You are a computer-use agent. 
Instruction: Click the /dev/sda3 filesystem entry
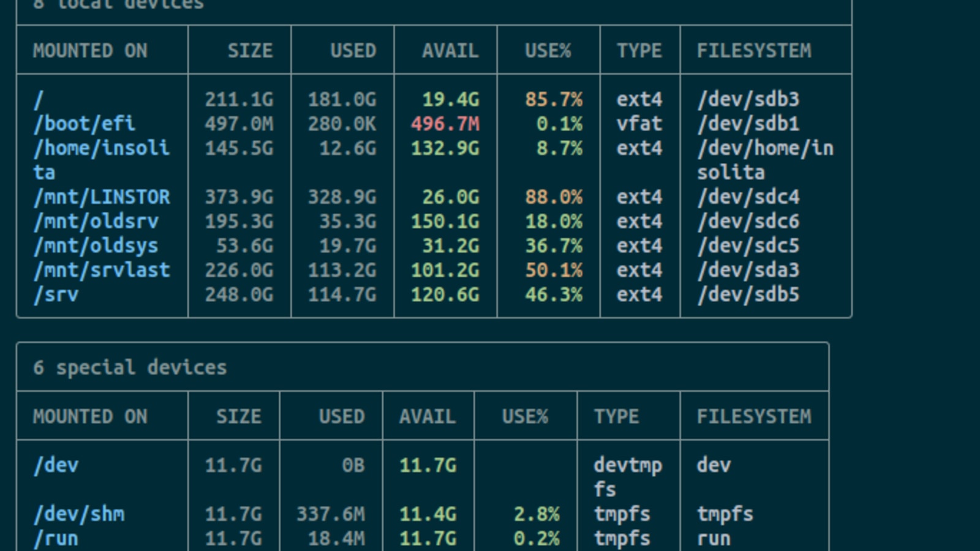[x=748, y=271]
